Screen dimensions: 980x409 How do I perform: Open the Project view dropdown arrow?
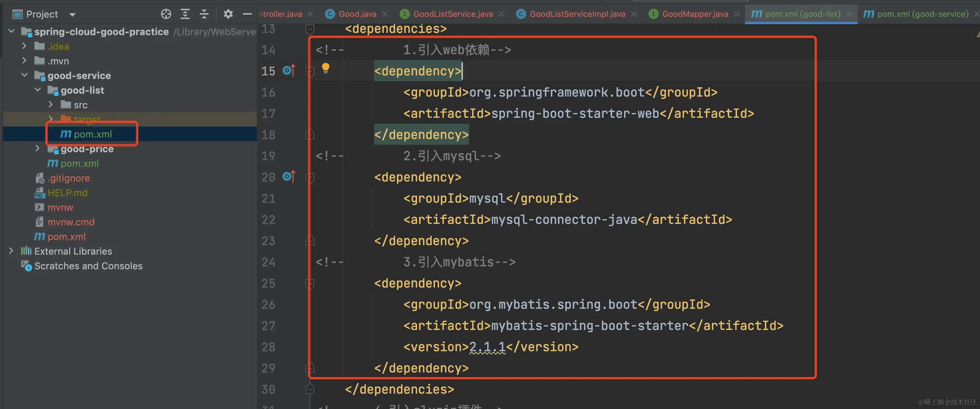72,15
